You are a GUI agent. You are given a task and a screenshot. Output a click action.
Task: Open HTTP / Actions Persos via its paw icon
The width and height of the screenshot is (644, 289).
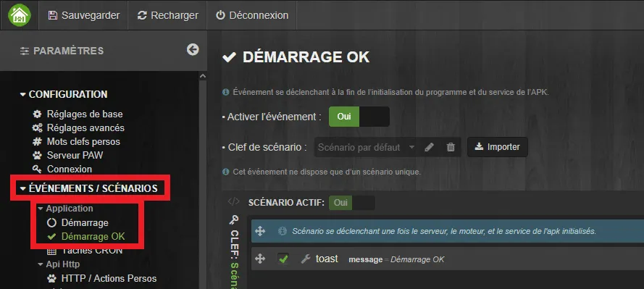[51, 278]
